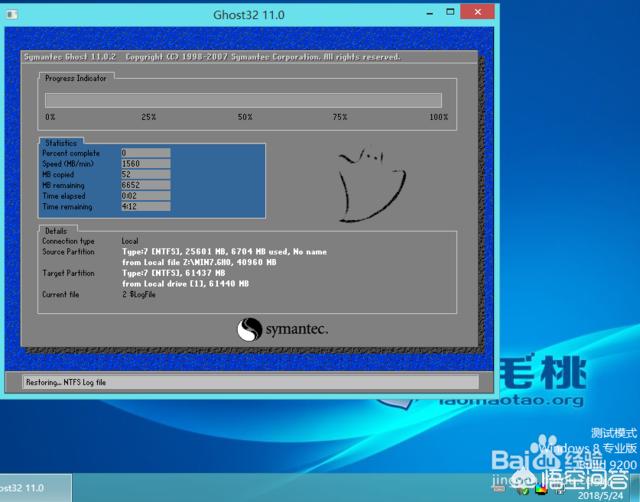Click the 'from Local file Z:\WIN7.GHO' line
640x502 pixels.
click(x=199, y=262)
